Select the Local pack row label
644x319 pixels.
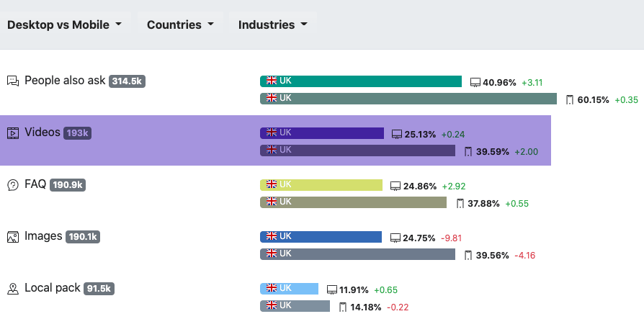tap(53, 288)
